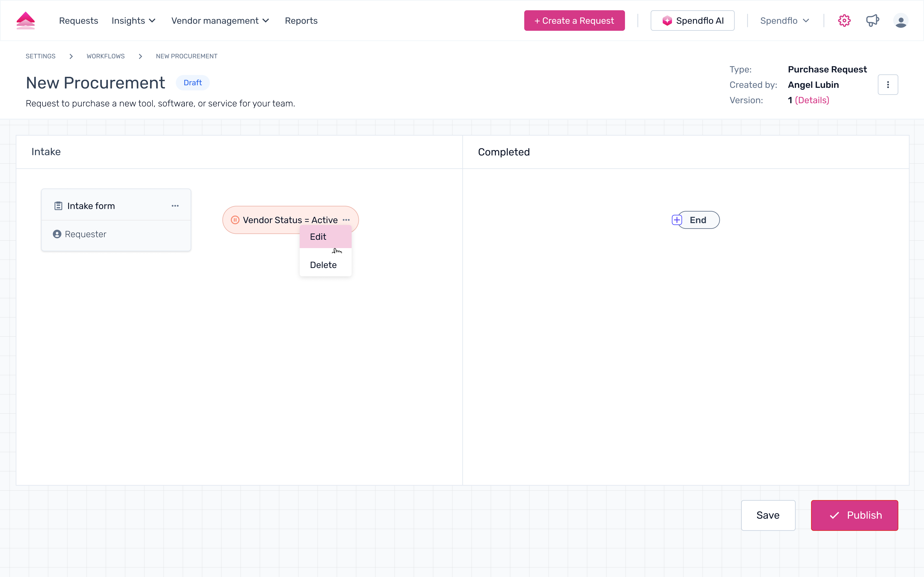The width and height of the screenshot is (924, 577).
Task: Click the megaphone announcements icon
Action: [x=872, y=21]
